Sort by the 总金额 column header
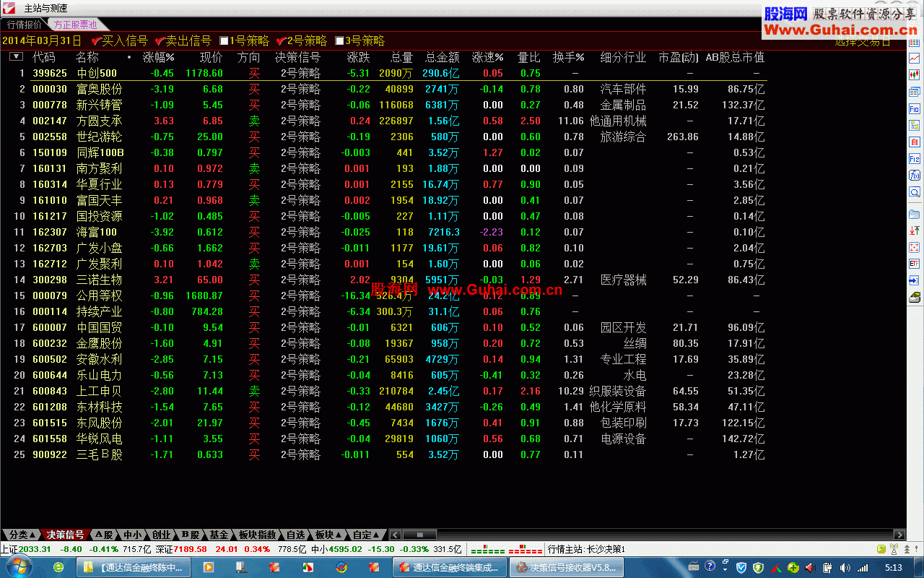Viewport: 924px width, 578px height. point(443,57)
